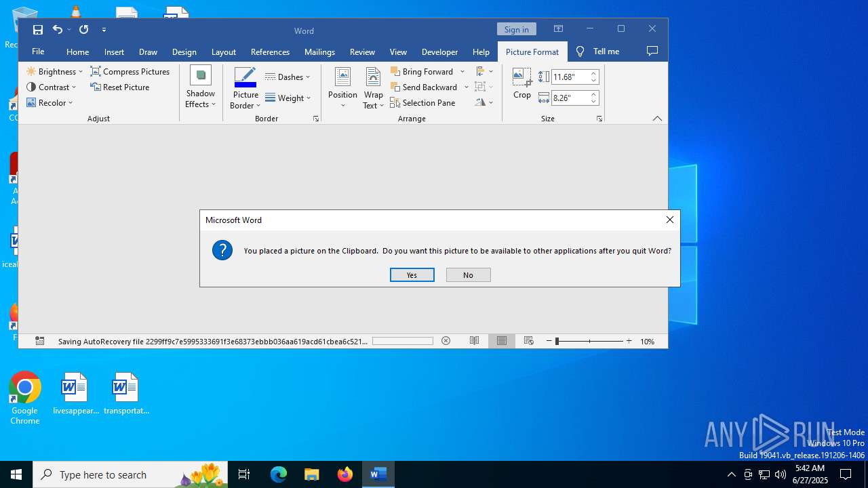Click the shape height field showing 11.68"

click(x=570, y=77)
